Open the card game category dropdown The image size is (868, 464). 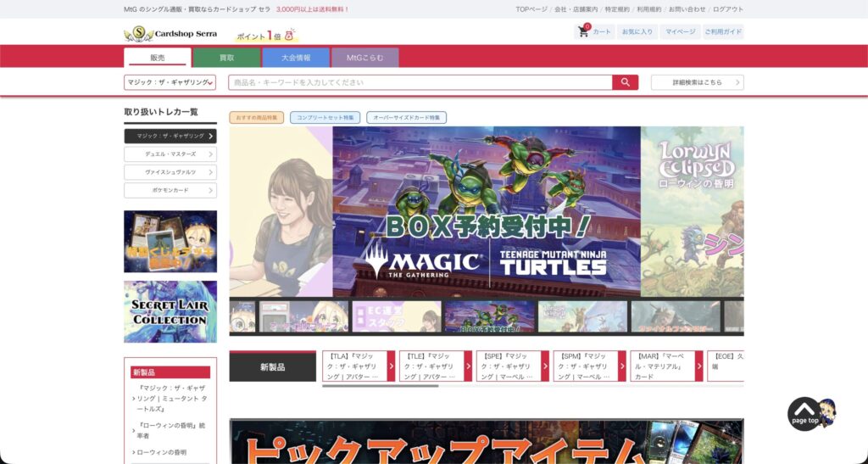point(170,82)
